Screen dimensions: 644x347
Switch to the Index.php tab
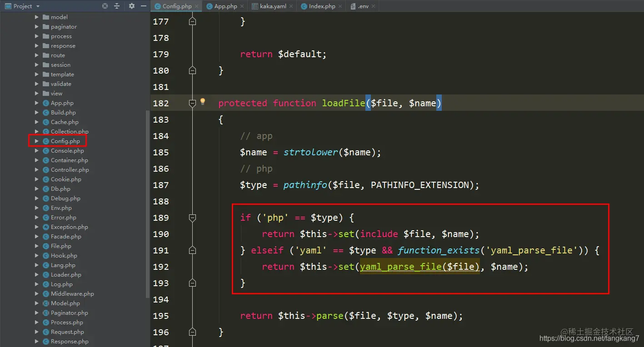tap(322, 6)
